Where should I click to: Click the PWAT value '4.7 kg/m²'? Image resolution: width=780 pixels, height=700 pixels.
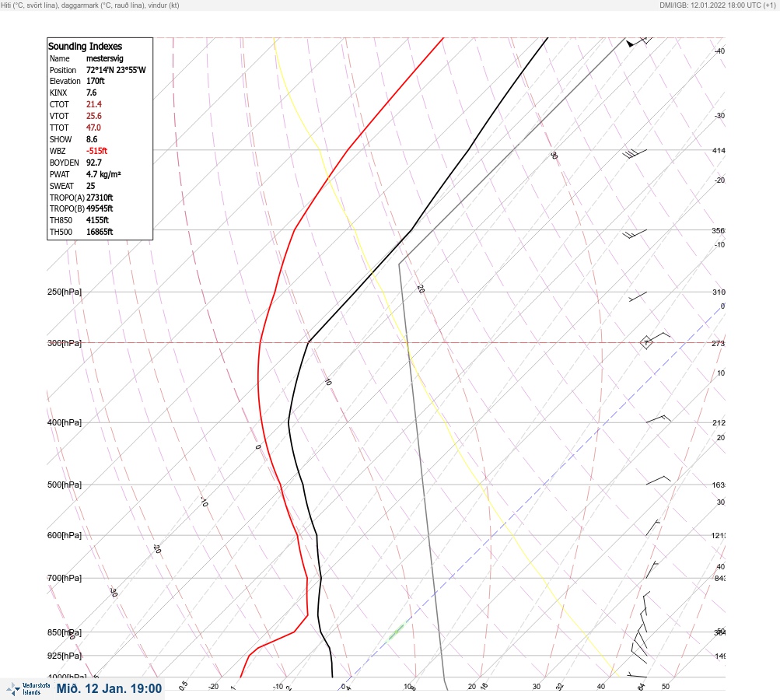[103, 174]
